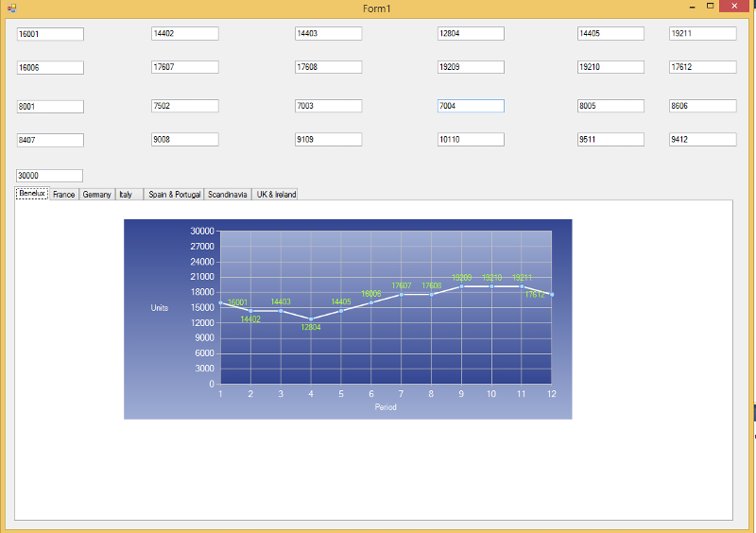Select the field with value 17612
The height and width of the screenshot is (533, 756).
click(702, 67)
